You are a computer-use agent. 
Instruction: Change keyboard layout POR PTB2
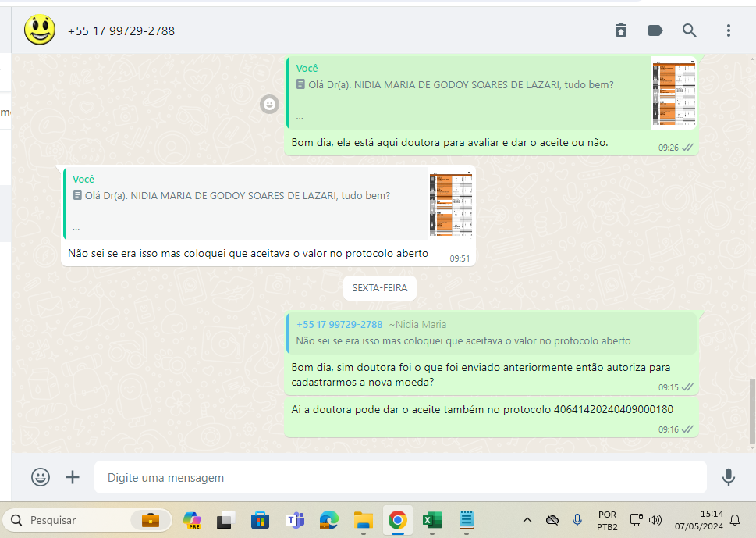607,521
